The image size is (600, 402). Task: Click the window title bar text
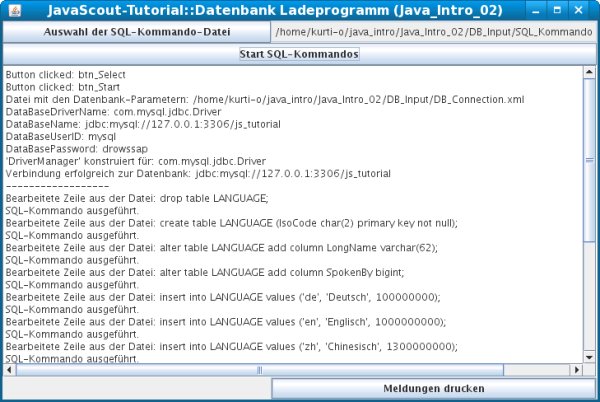[x=290, y=10]
